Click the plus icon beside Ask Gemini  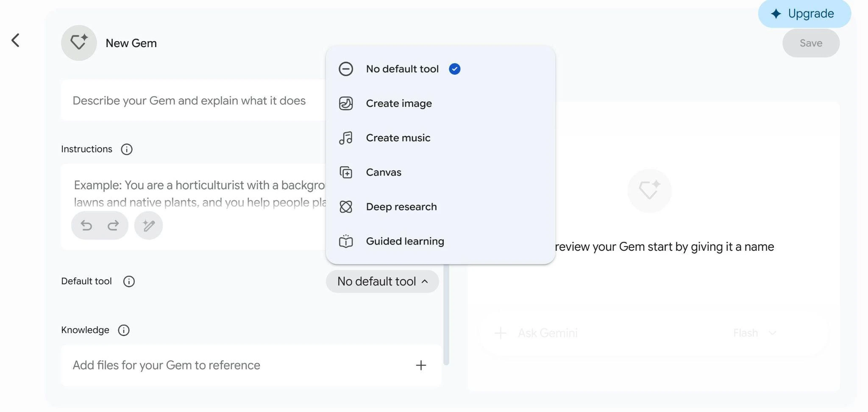(500, 333)
